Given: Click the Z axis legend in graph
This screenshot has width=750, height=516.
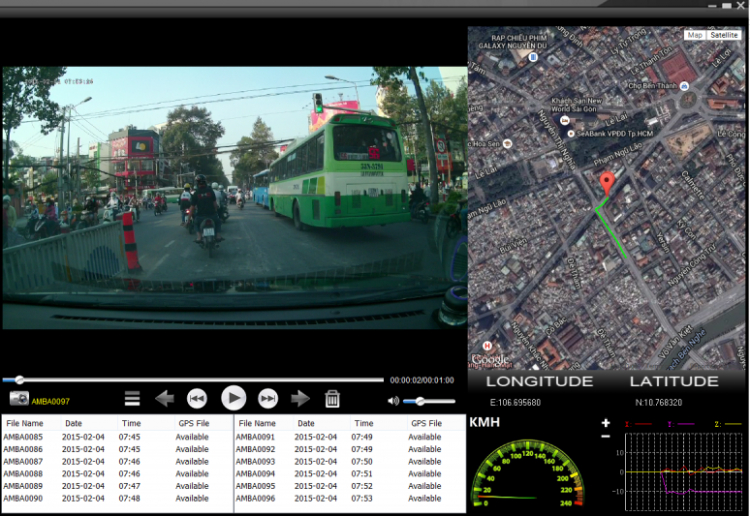Looking at the screenshot, I should click(x=728, y=424).
